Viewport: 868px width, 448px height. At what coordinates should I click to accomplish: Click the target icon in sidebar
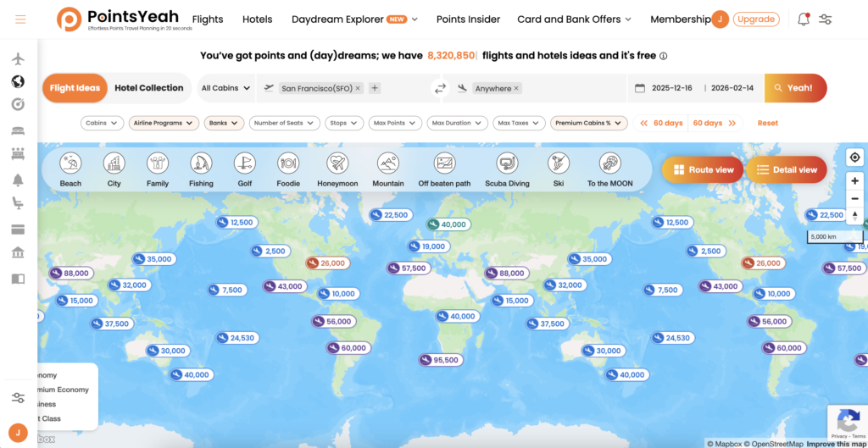coord(19,104)
